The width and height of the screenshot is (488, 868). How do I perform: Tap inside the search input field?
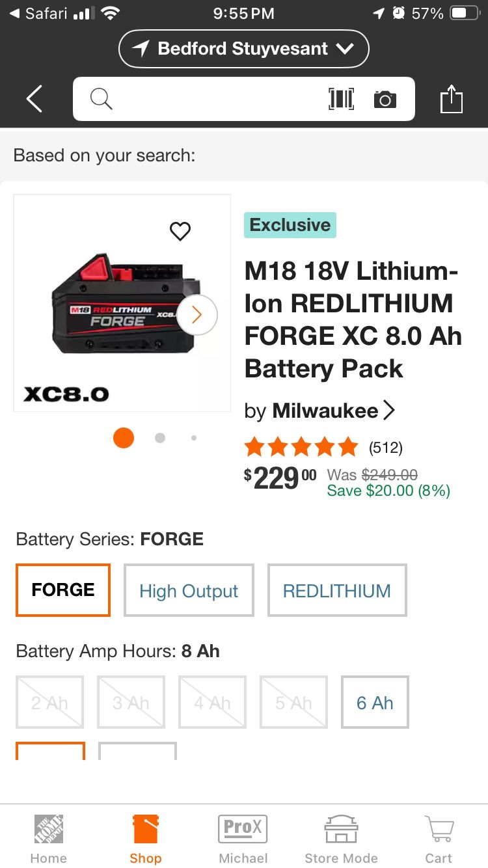(x=215, y=99)
